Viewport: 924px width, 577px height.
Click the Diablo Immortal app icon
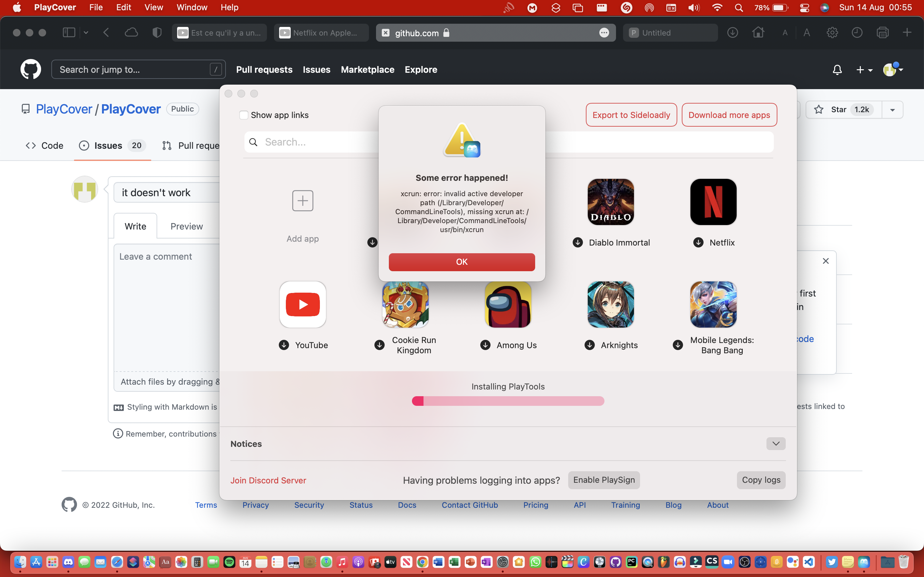point(610,202)
